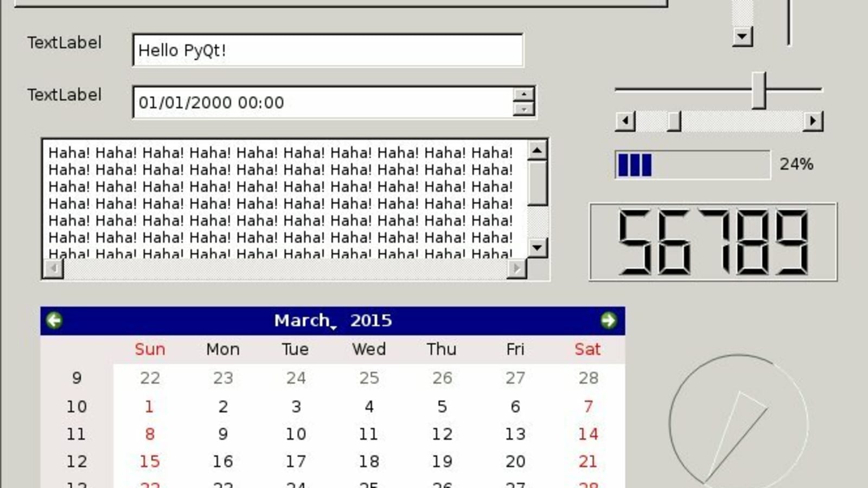868x488 pixels.
Task: Select March 4 in calendar
Action: (x=369, y=406)
